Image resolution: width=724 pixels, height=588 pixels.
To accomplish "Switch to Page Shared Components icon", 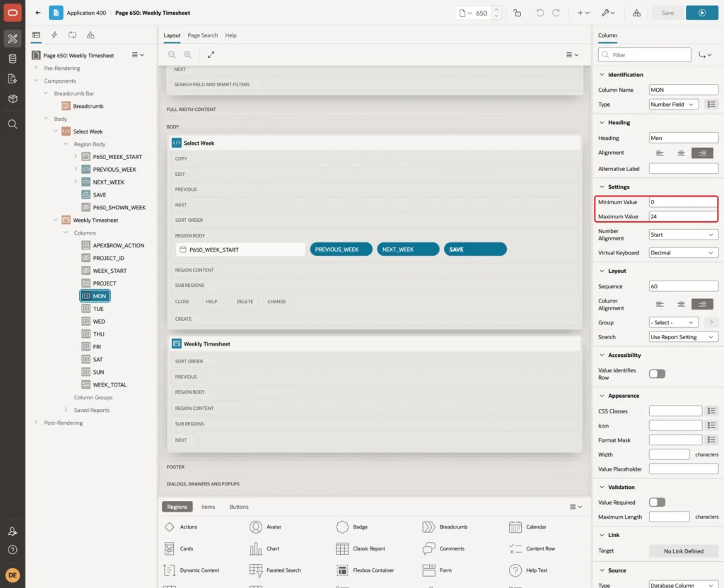I will 90,35.
